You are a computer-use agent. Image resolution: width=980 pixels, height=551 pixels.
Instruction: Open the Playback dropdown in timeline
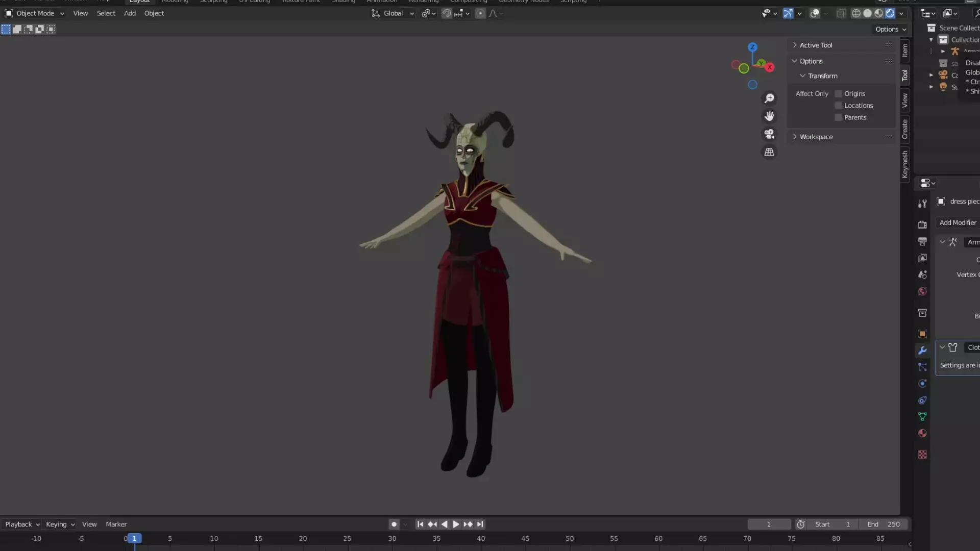(x=22, y=524)
